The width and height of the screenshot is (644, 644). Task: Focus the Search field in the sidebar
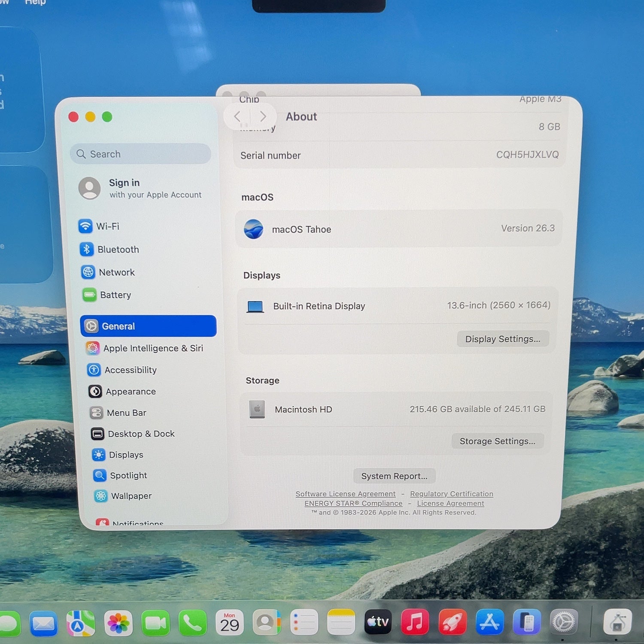tap(140, 154)
